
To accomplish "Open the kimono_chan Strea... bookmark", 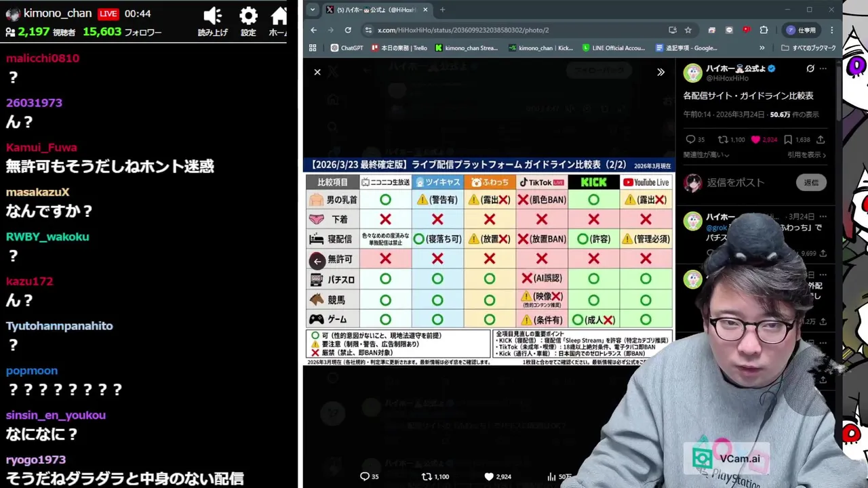I will (x=467, y=48).
